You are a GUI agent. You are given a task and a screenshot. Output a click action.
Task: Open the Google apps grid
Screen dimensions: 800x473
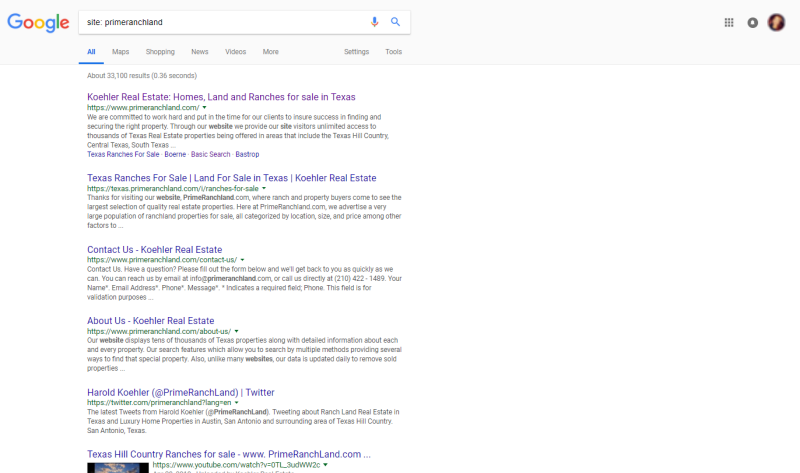[729, 22]
